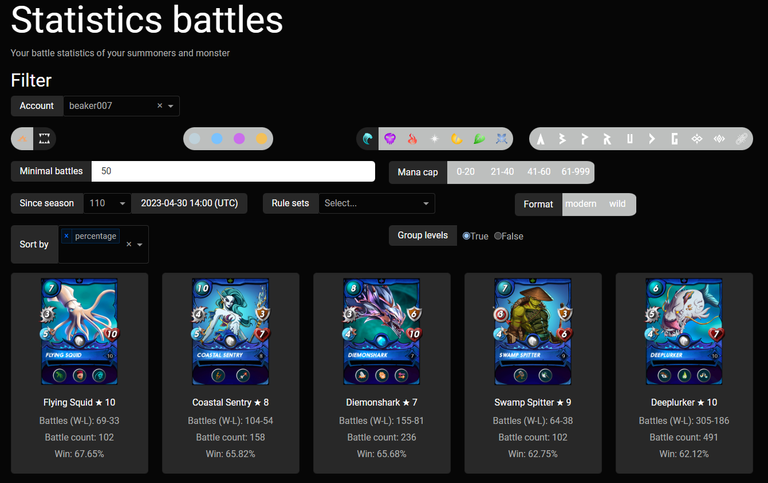Screen dimensions: 768x483
Task: Clear all Sort by selections
Action: point(129,244)
